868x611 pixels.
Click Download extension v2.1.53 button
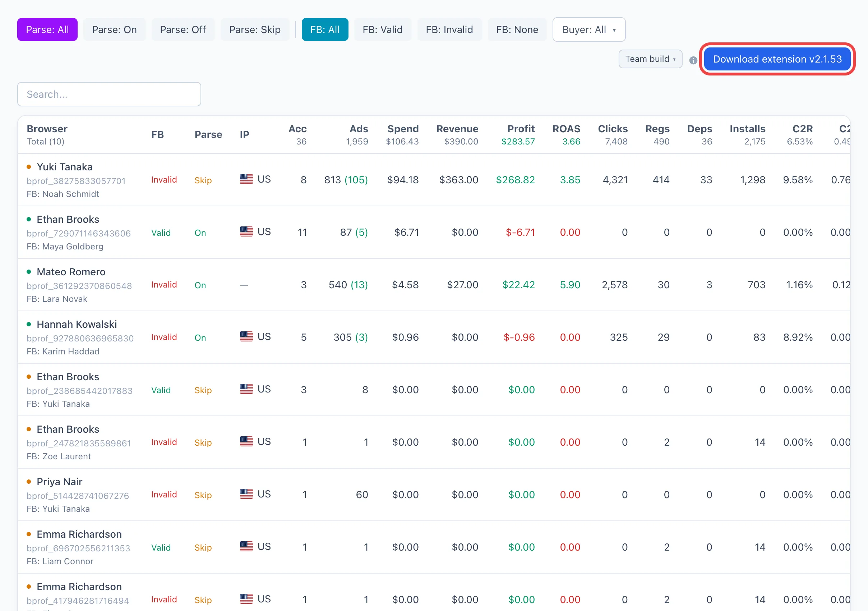pos(777,59)
